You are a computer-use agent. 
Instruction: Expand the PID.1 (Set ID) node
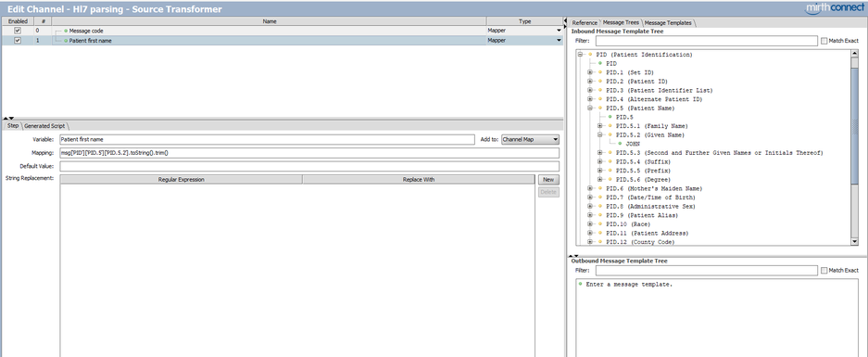coord(591,72)
